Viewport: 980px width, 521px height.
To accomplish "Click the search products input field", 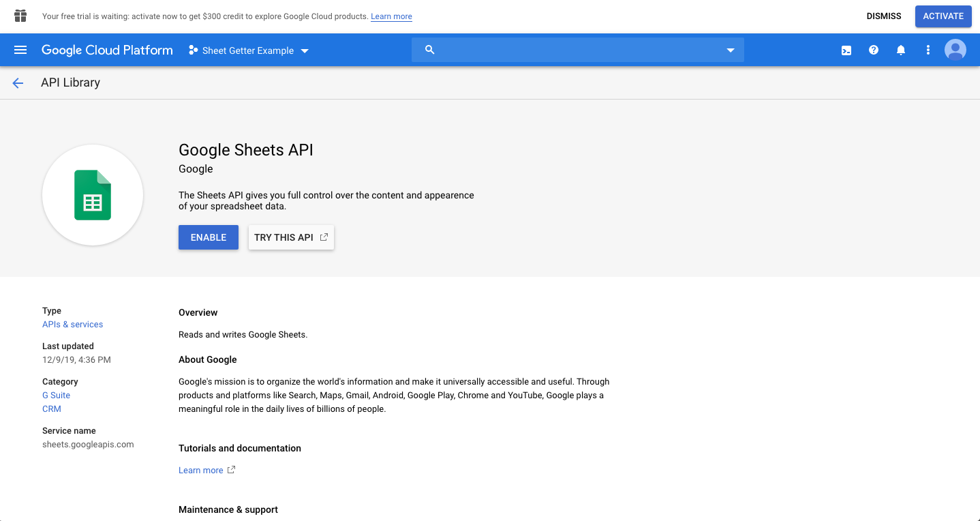I will 579,50.
